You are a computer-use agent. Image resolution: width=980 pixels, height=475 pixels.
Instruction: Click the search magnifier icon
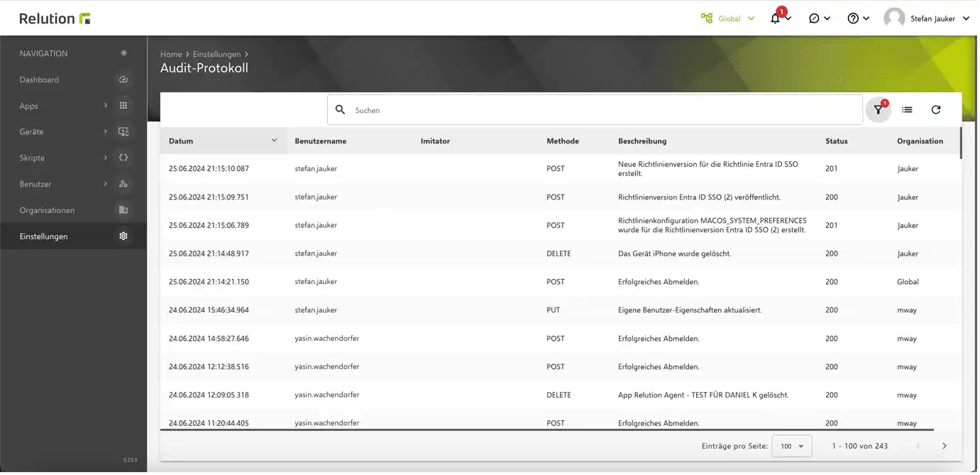click(342, 110)
